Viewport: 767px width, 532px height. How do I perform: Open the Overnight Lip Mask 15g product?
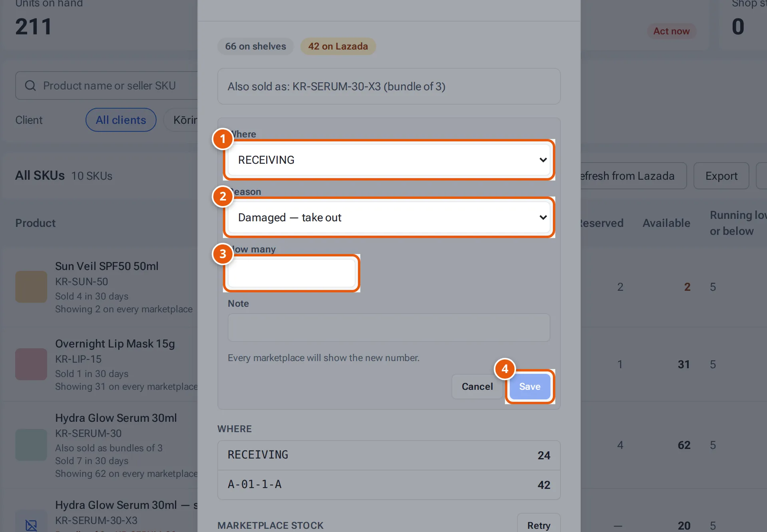pos(115,344)
